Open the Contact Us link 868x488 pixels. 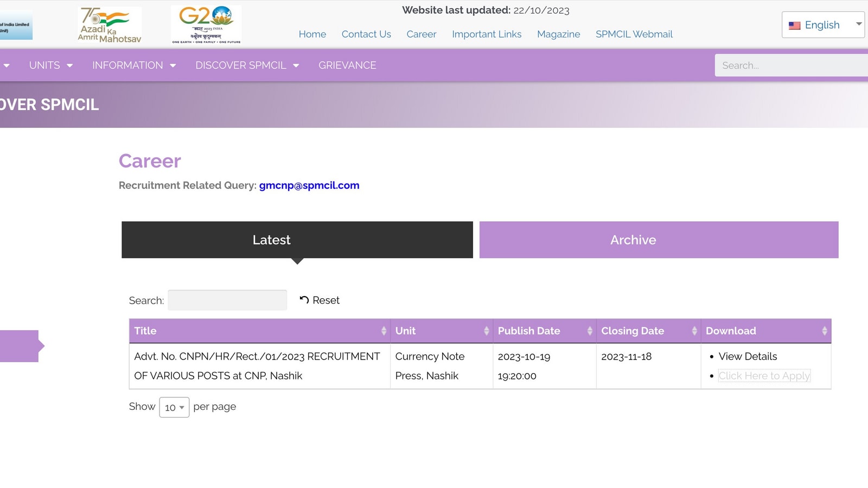pyautogui.click(x=366, y=34)
